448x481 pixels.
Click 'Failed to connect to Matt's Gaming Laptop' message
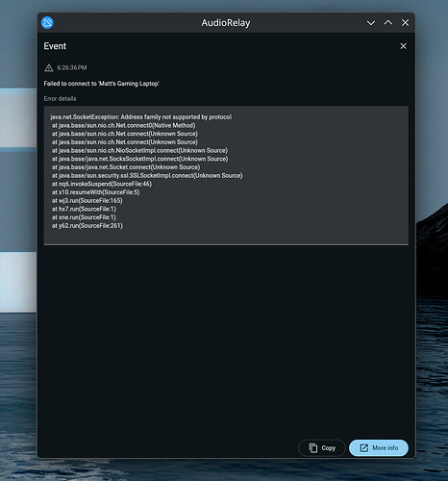(x=101, y=84)
